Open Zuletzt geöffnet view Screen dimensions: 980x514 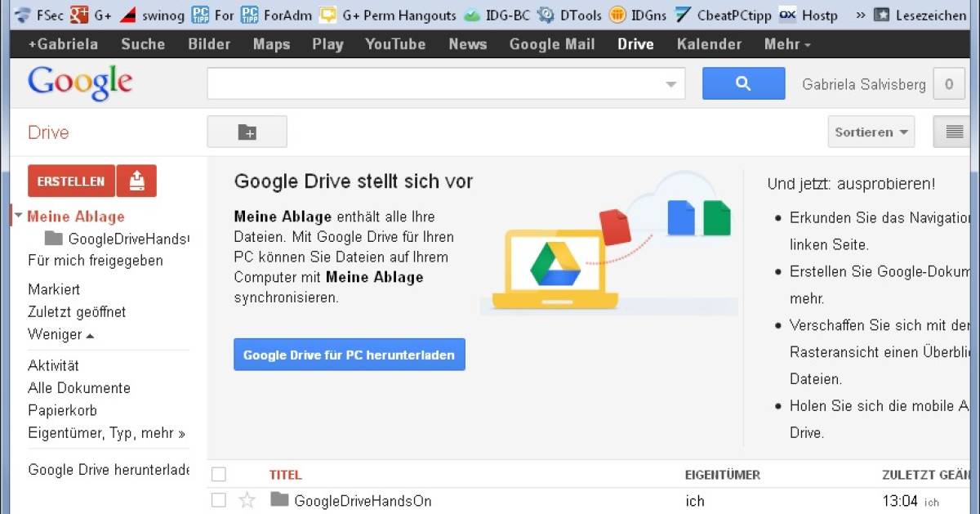(77, 312)
